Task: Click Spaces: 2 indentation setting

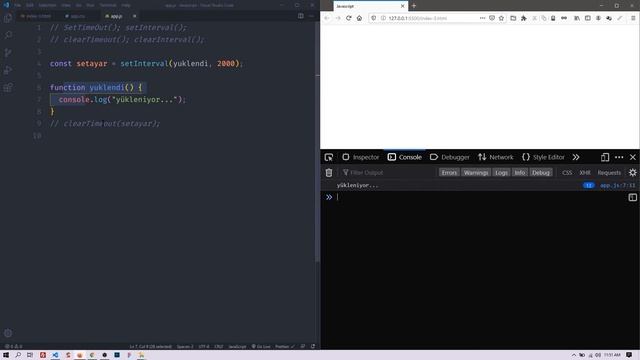Action: point(185,347)
